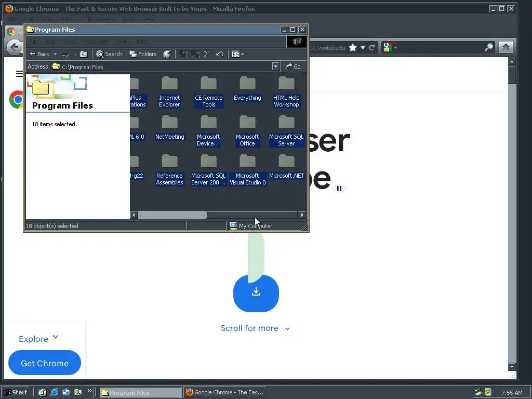Reload the page in Firefox
Screen dimensions: 532x399
[x=372, y=47]
